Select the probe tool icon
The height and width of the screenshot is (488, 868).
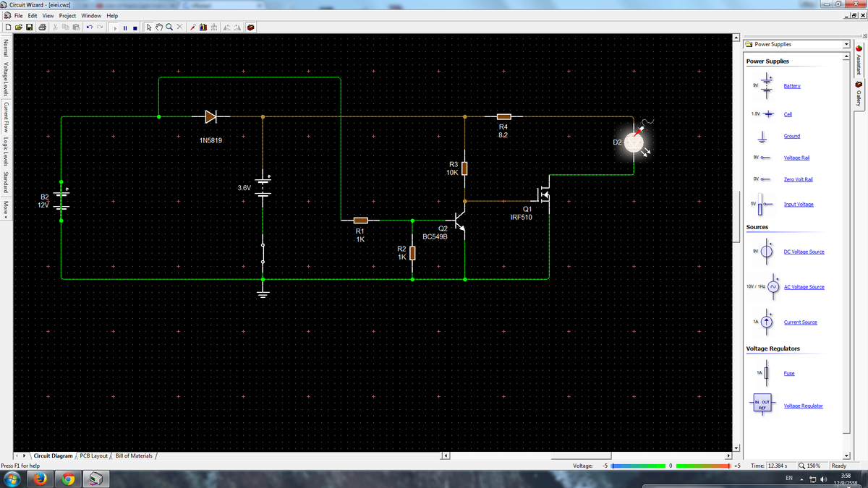click(192, 27)
